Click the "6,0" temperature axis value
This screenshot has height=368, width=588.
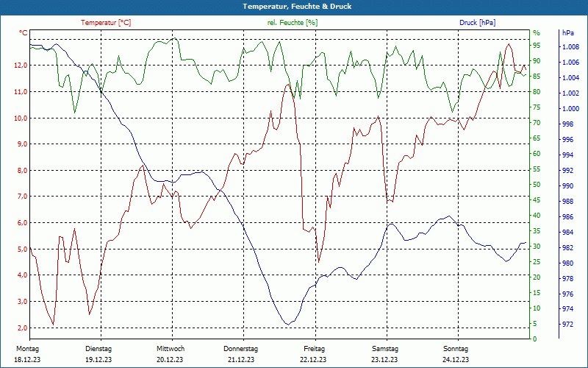(21, 222)
